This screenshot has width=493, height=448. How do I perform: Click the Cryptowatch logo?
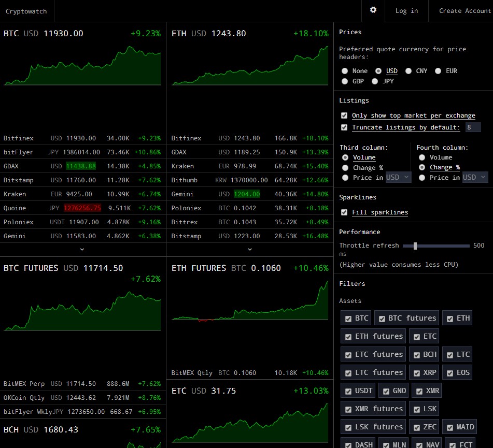point(26,10)
